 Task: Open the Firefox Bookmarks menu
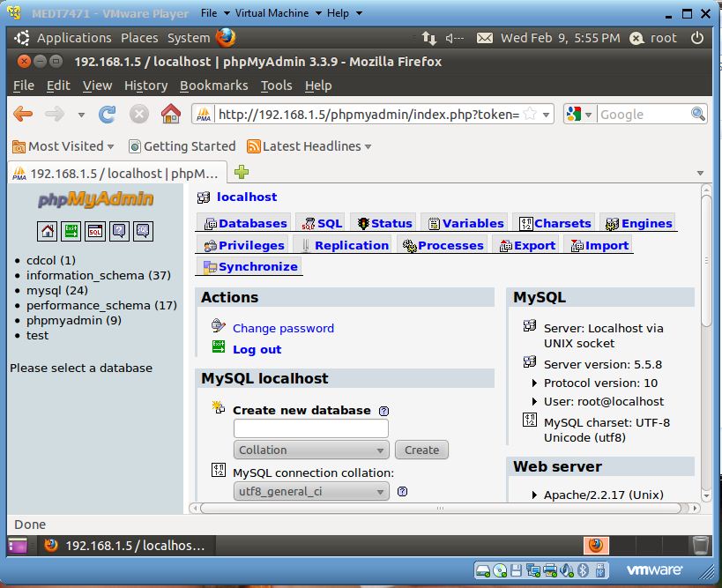point(213,86)
